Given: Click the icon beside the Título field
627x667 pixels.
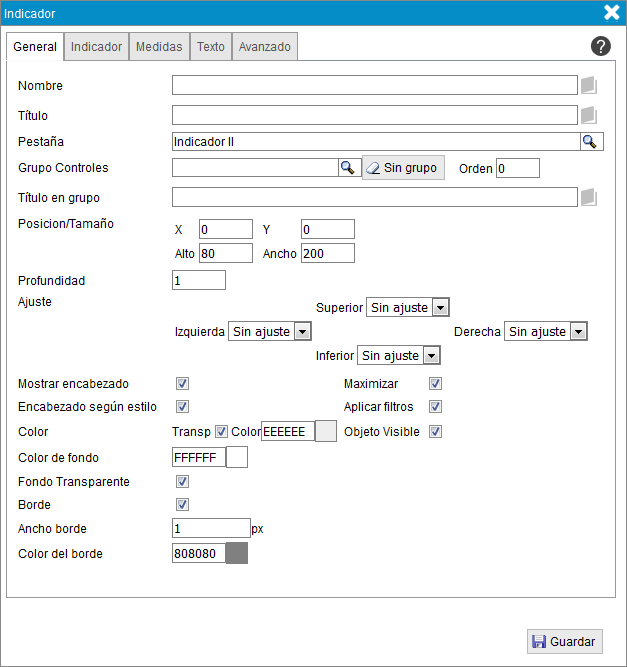Looking at the screenshot, I should (x=589, y=115).
